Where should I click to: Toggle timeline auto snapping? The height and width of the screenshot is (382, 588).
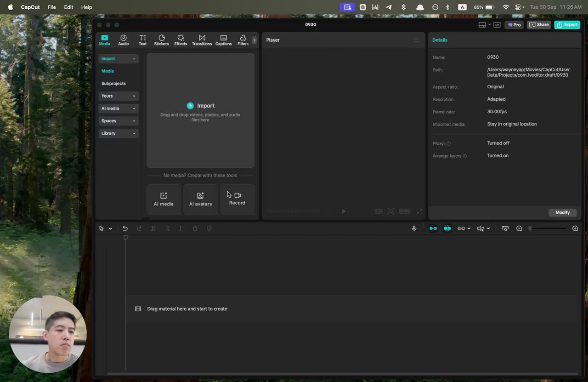point(447,228)
